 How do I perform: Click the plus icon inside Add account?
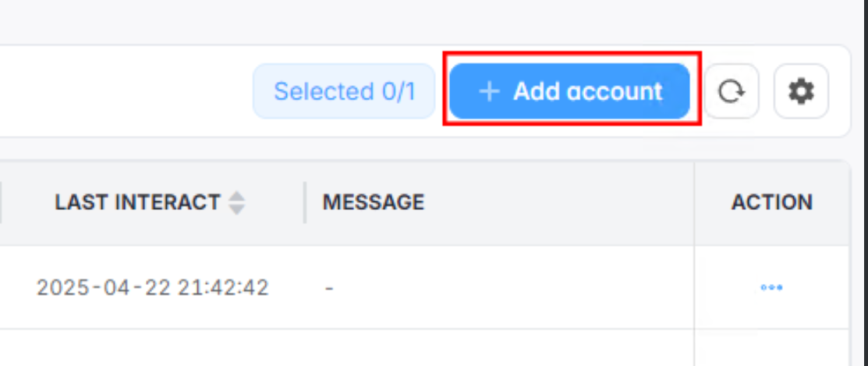click(489, 91)
